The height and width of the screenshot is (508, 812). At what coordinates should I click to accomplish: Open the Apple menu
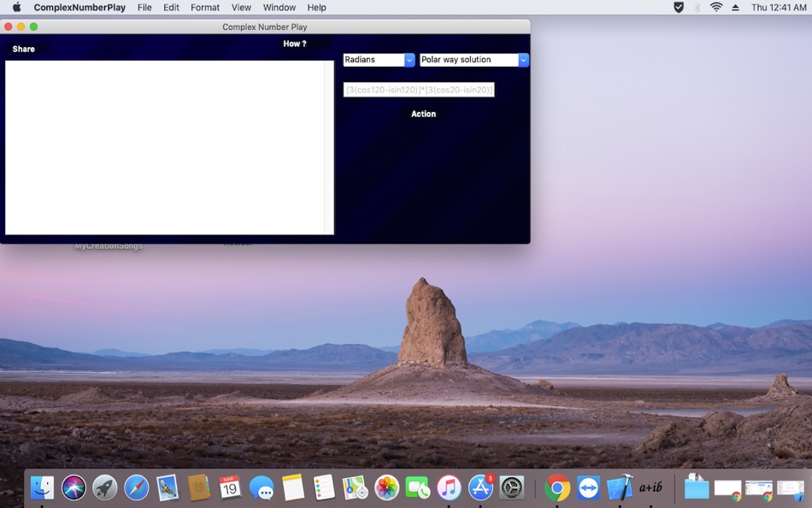(16, 7)
